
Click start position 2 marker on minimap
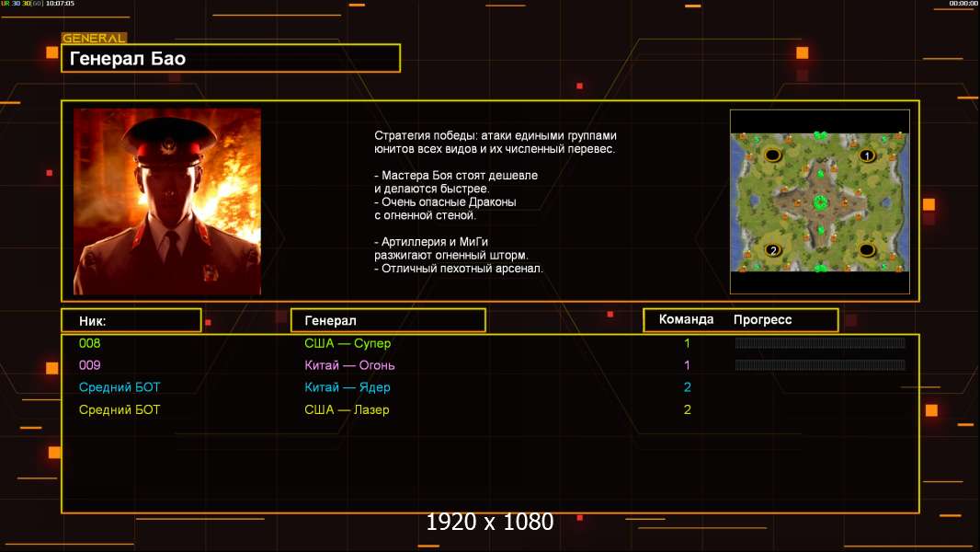(x=773, y=250)
